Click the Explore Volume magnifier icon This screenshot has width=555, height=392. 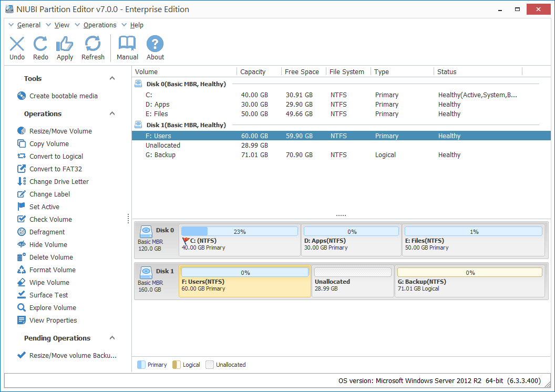tap(22, 307)
